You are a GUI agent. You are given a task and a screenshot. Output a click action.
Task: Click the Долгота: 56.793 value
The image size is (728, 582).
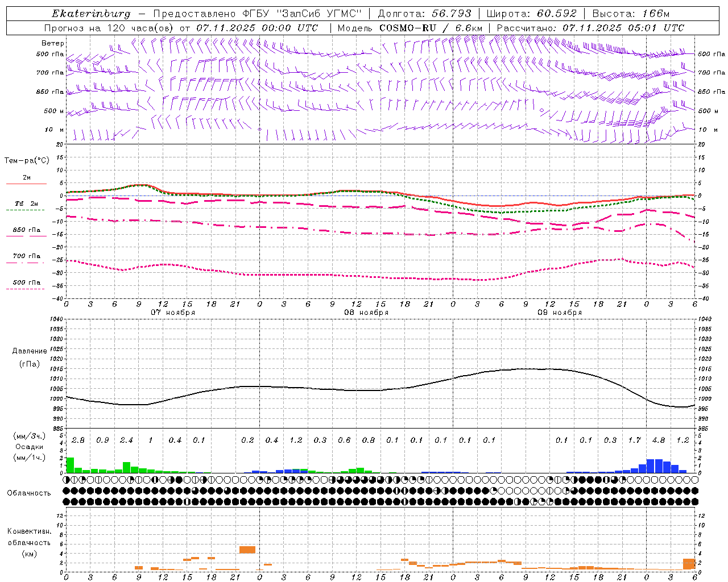tap(424, 14)
